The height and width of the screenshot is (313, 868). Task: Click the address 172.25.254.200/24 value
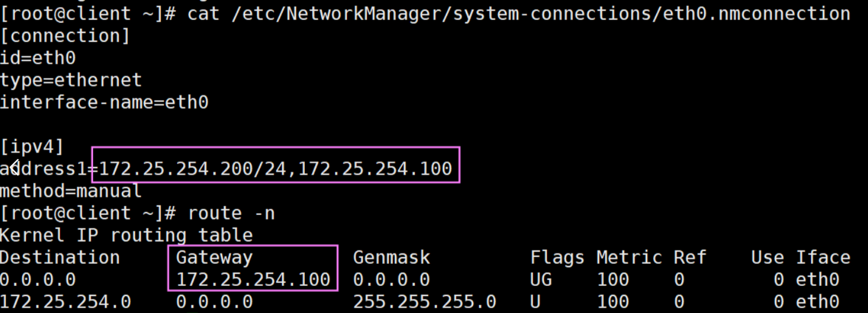(193, 168)
